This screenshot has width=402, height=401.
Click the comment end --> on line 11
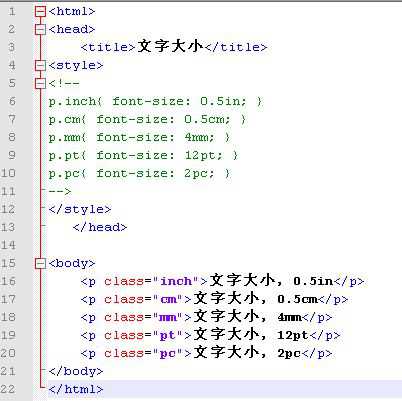(x=60, y=192)
